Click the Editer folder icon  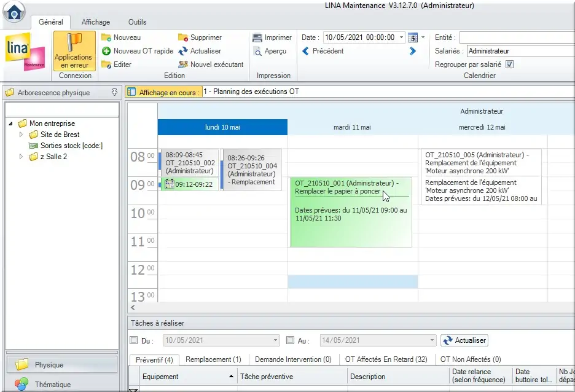tap(106, 65)
